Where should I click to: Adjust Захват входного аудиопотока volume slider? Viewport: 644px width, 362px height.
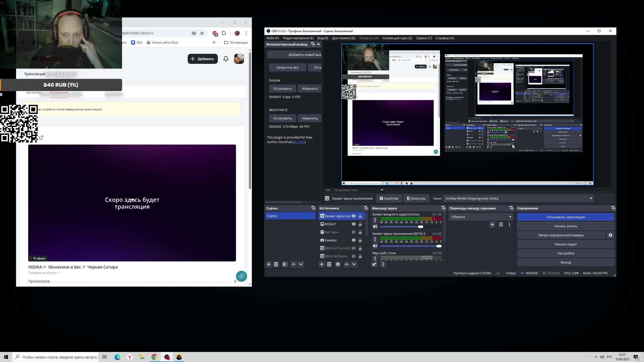411,227
